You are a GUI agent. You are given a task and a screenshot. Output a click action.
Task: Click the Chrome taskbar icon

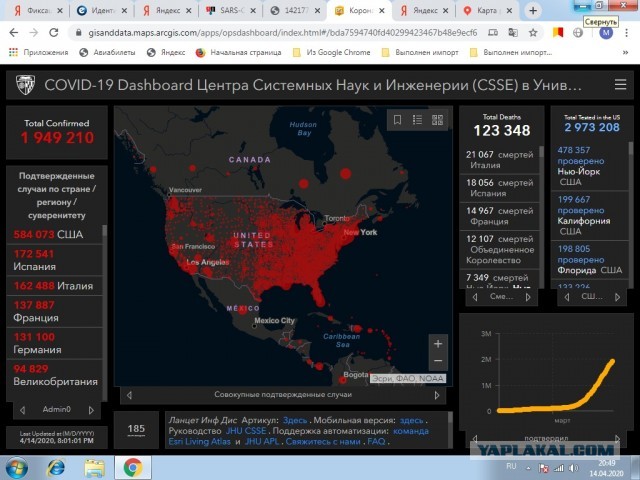click(133, 468)
